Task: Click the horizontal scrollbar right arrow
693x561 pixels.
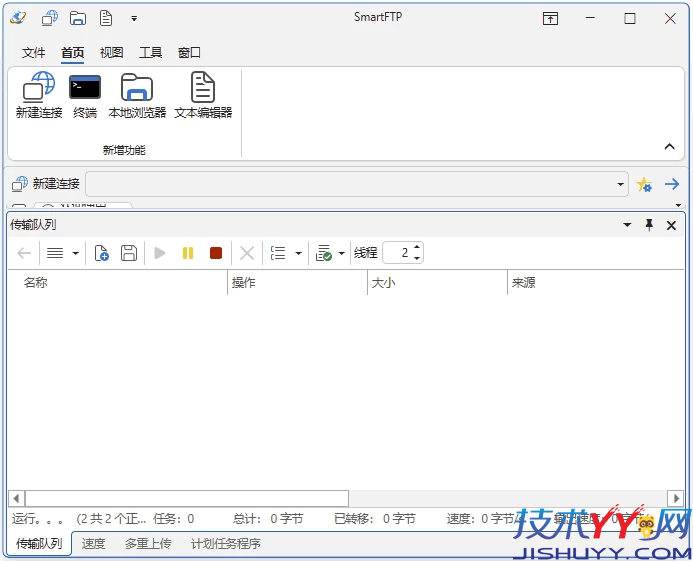Action: coord(676,499)
